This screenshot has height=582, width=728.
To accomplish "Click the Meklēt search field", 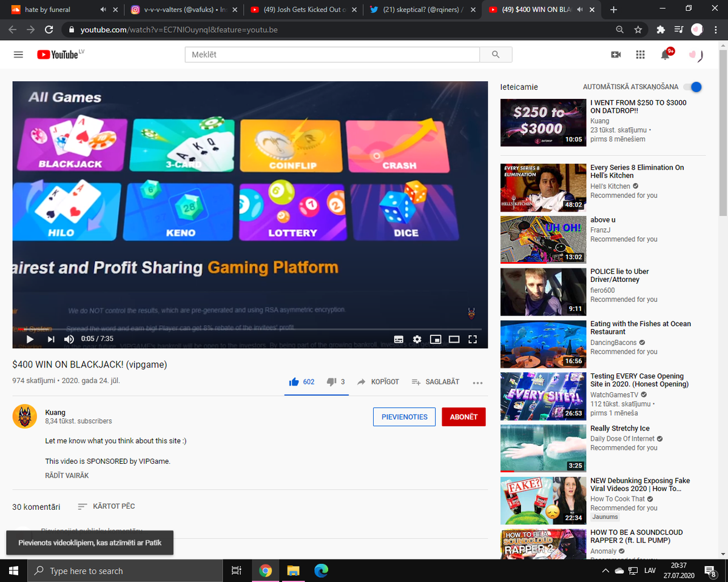I will 332,55.
